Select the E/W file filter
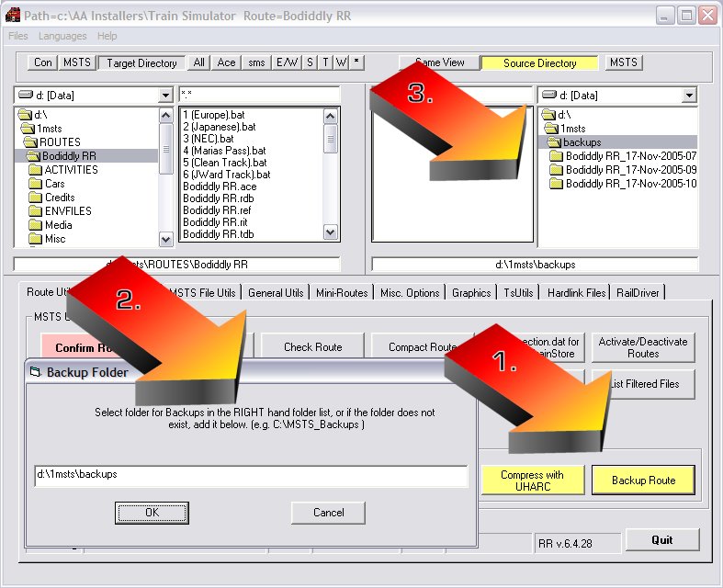This screenshot has width=723, height=588. click(x=287, y=62)
